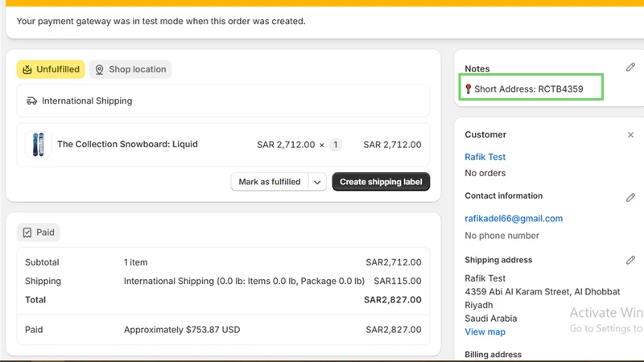Edit the Notes with pencil icon
This screenshot has width=644, height=362.
(630, 68)
